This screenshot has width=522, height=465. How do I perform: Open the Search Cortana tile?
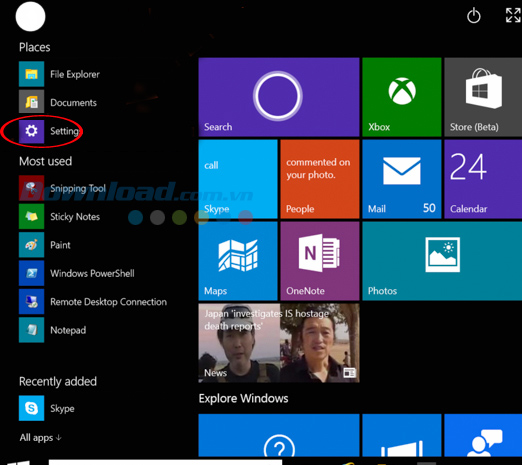279,97
